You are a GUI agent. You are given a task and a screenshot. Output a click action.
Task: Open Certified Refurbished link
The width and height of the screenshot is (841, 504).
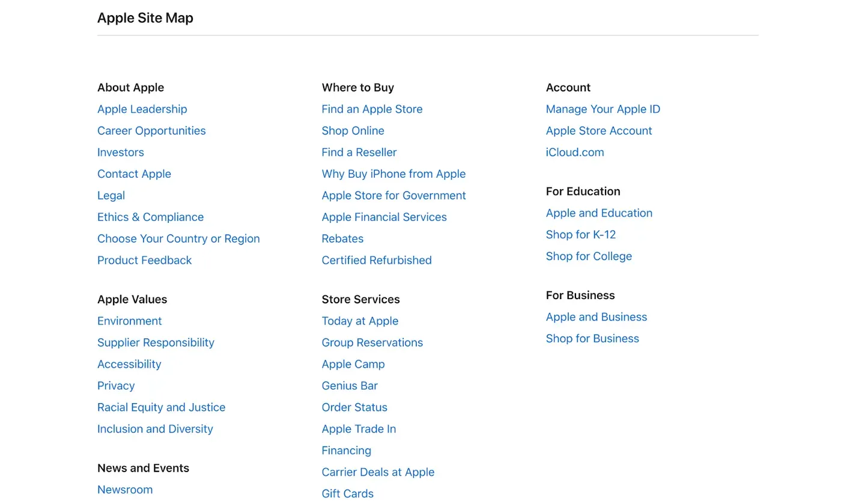tap(377, 260)
